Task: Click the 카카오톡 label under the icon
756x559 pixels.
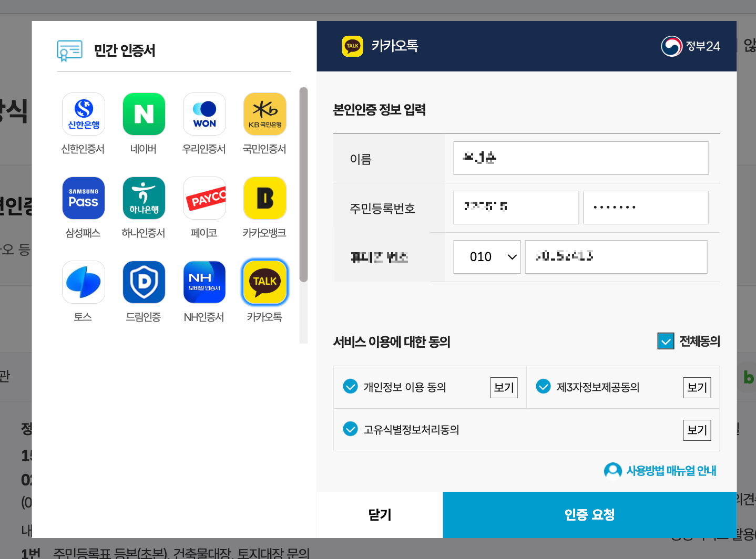Action: [x=264, y=317]
